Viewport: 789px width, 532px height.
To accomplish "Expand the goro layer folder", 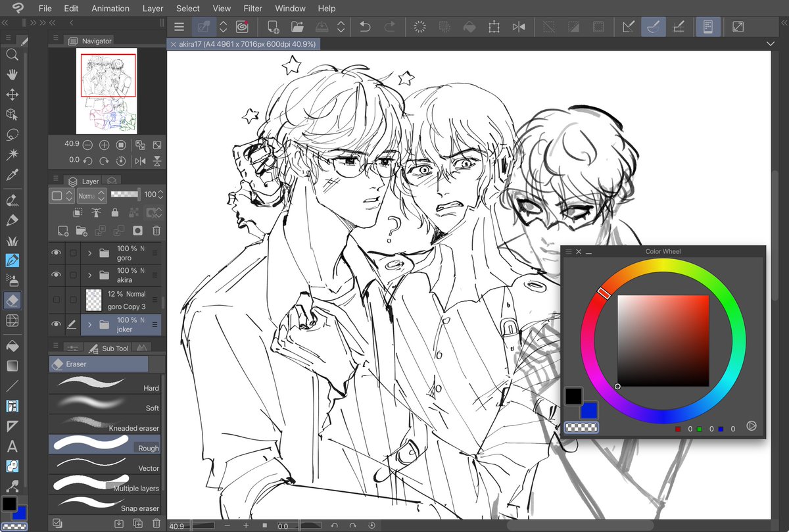I will (x=89, y=253).
